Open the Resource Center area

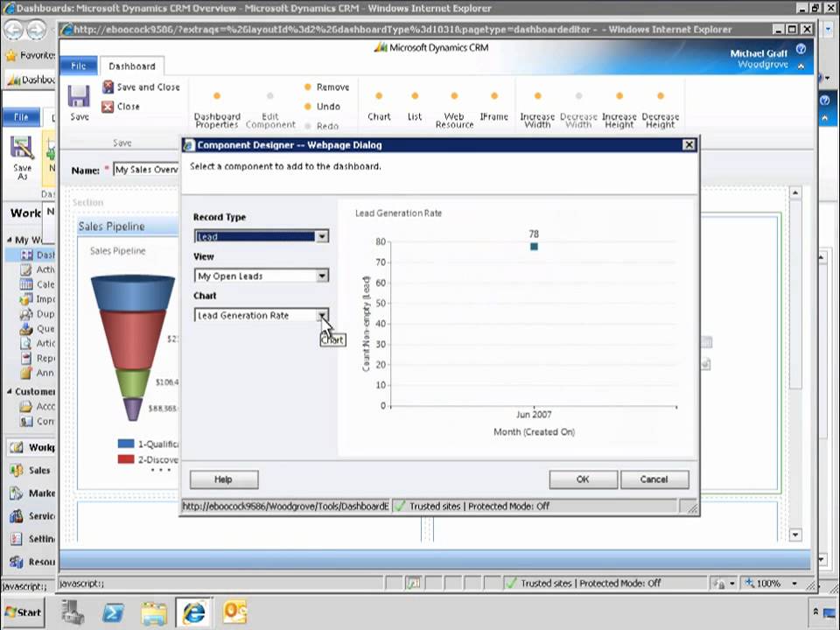[31, 562]
